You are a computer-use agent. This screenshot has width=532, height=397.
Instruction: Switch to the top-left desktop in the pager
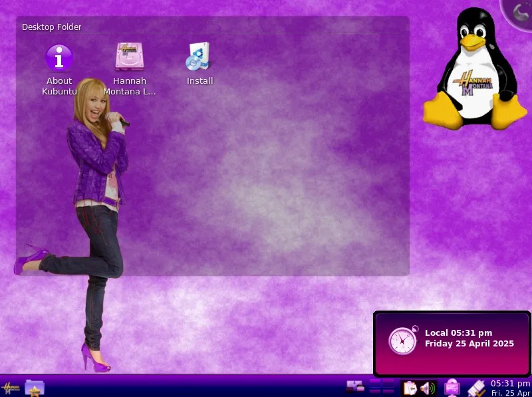375,382
